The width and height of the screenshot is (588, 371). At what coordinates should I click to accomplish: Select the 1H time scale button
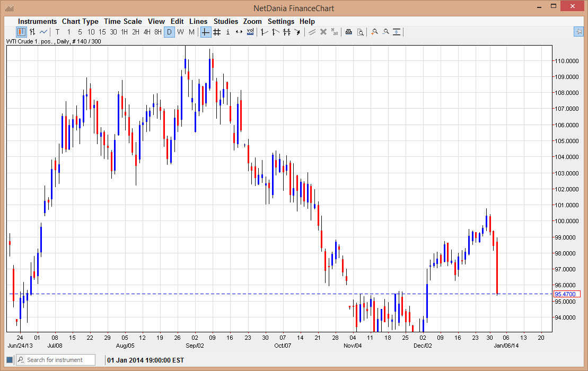pyautogui.click(x=125, y=32)
